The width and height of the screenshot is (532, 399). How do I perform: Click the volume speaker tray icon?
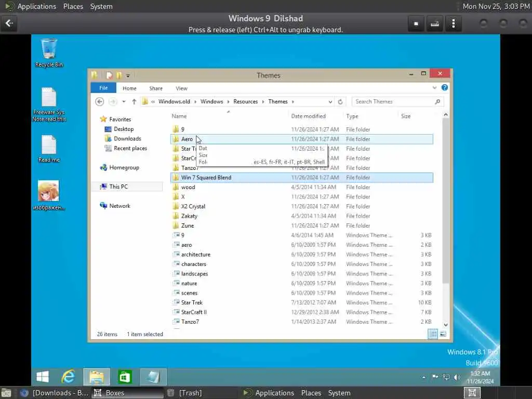pos(457,377)
